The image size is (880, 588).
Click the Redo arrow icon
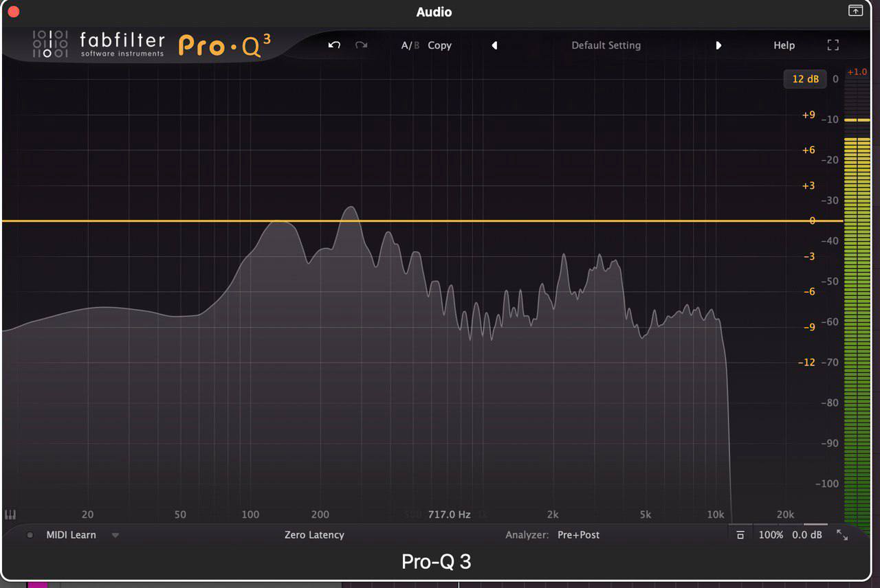(361, 45)
